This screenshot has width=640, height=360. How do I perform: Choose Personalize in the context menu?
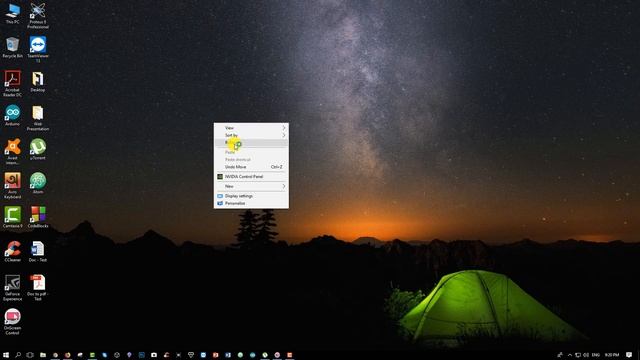(251, 203)
